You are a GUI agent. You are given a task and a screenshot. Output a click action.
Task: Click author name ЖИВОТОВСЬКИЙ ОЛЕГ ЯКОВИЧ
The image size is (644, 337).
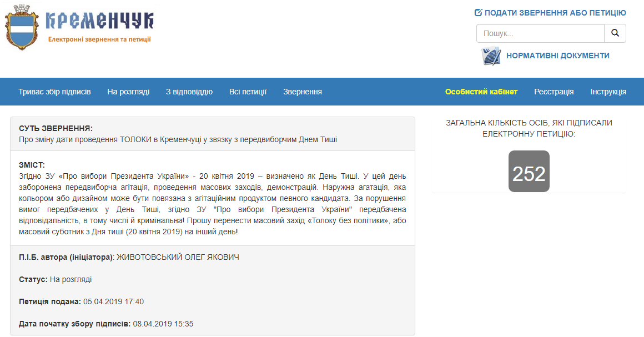pos(178,257)
